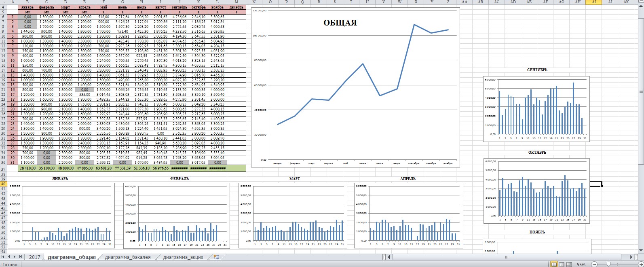Open the 2017 sheet tab
644x267 pixels.
point(35,257)
